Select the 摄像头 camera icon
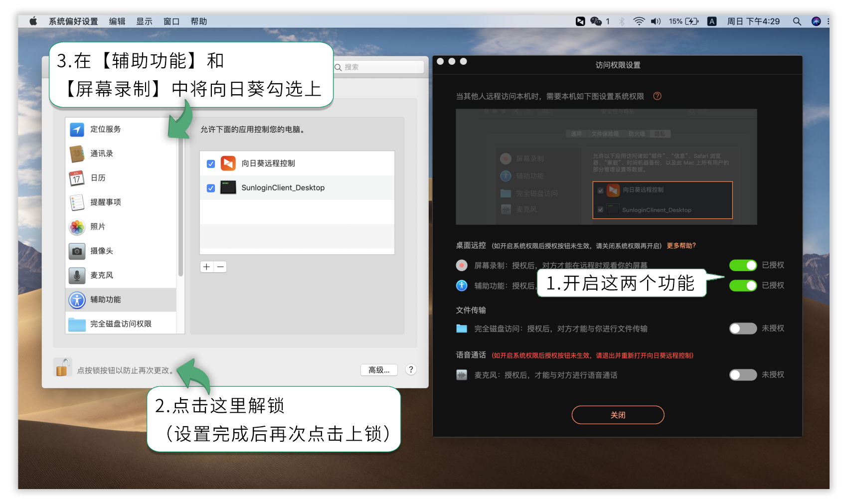 pyautogui.click(x=77, y=251)
